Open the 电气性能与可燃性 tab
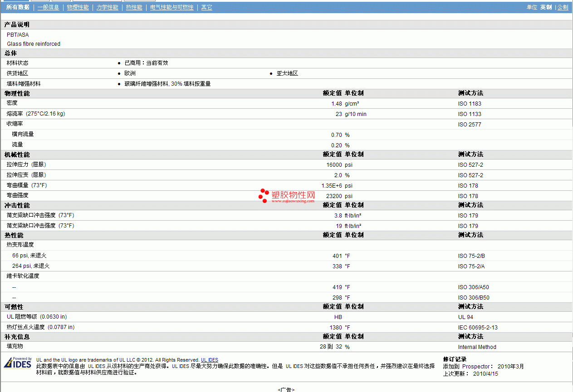The height and width of the screenshot is (392, 573). click(172, 7)
